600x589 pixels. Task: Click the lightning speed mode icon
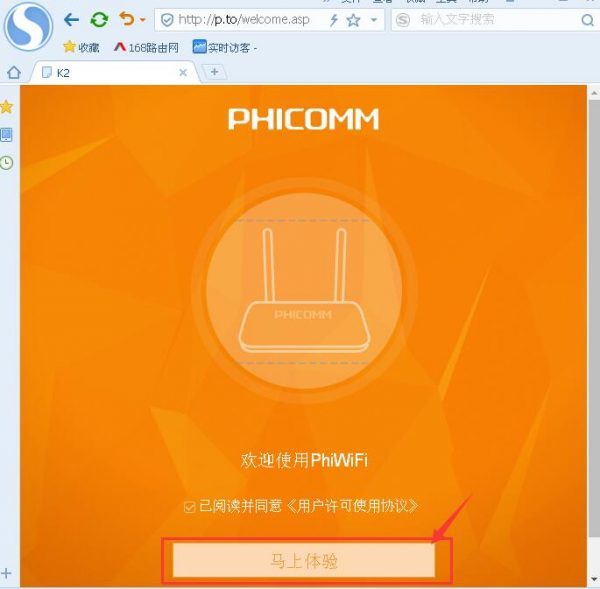(x=334, y=20)
